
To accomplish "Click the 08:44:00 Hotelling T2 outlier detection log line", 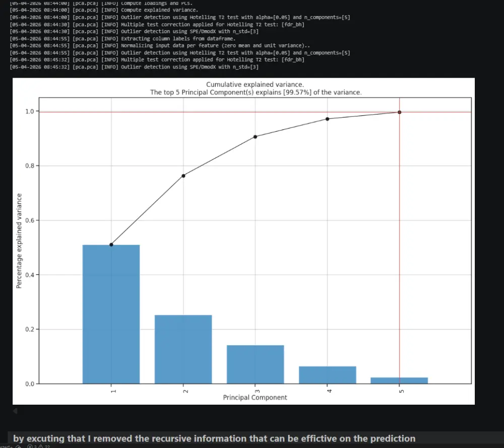I will click(x=180, y=17).
